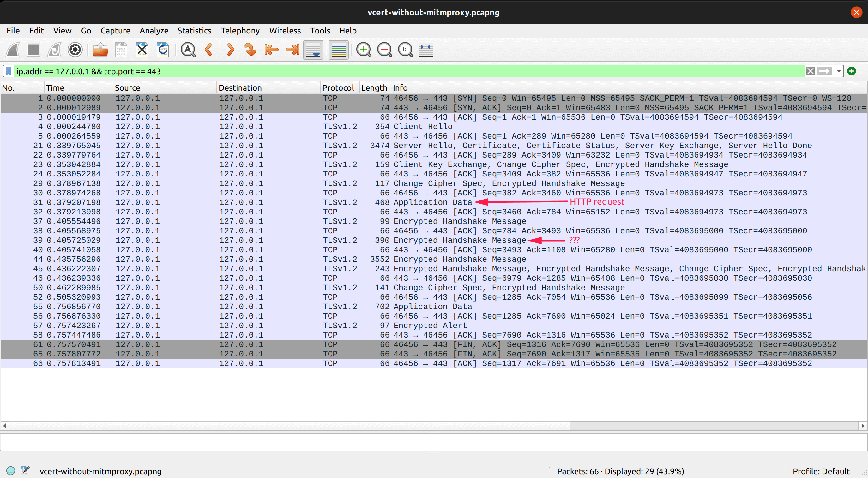
Task: Open the Go menu
Action: (86, 31)
